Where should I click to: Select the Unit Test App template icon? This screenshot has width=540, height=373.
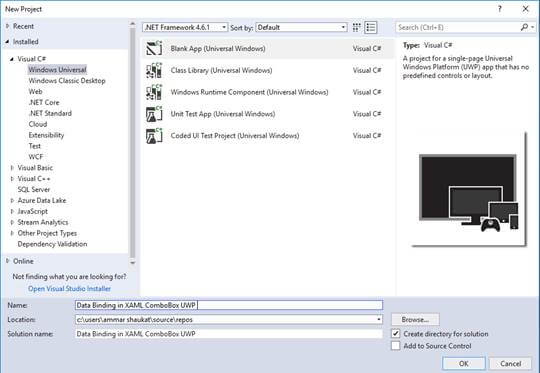click(154, 114)
